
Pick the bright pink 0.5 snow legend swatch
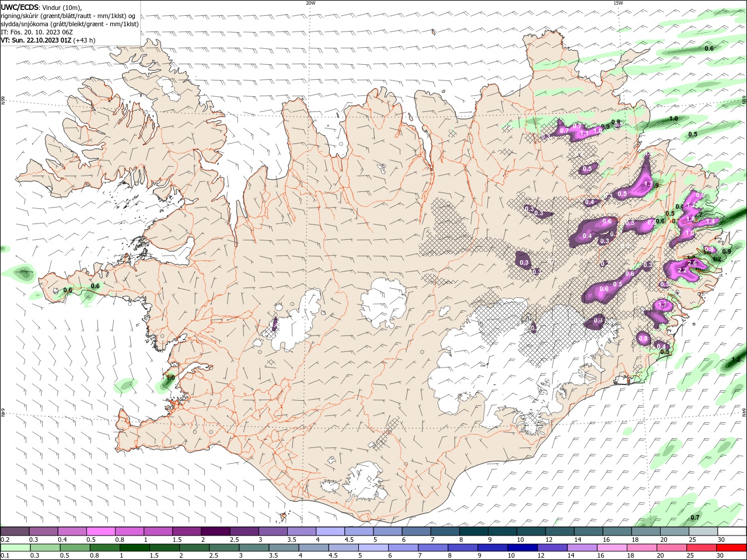click(x=101, y=531)
